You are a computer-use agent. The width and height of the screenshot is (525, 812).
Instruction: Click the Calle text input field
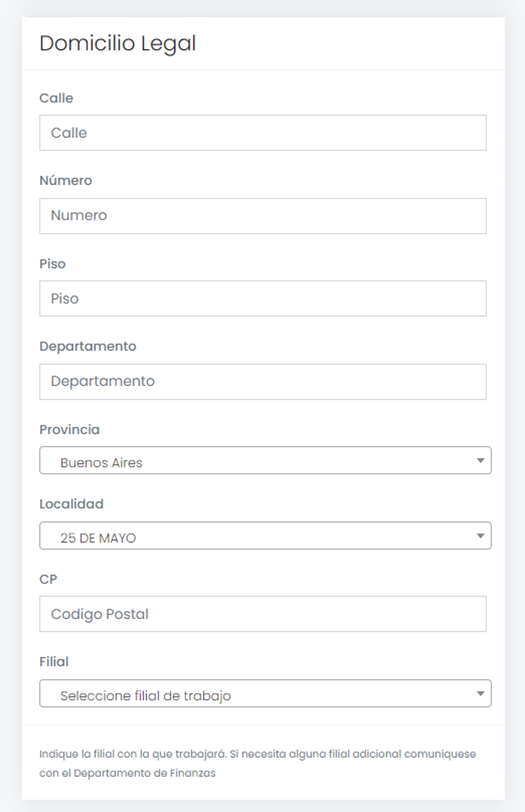[x=262, y=133]
